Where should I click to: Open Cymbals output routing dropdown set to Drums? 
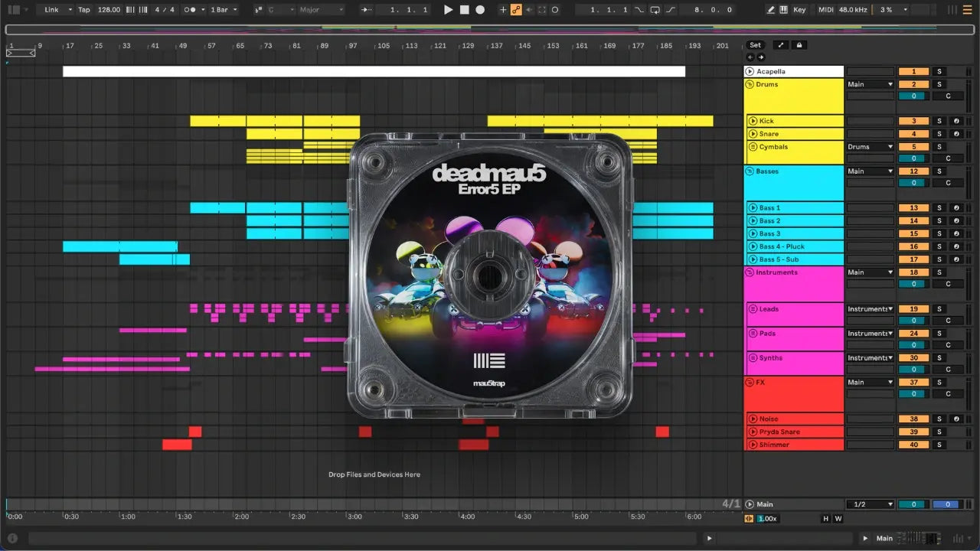870,147
